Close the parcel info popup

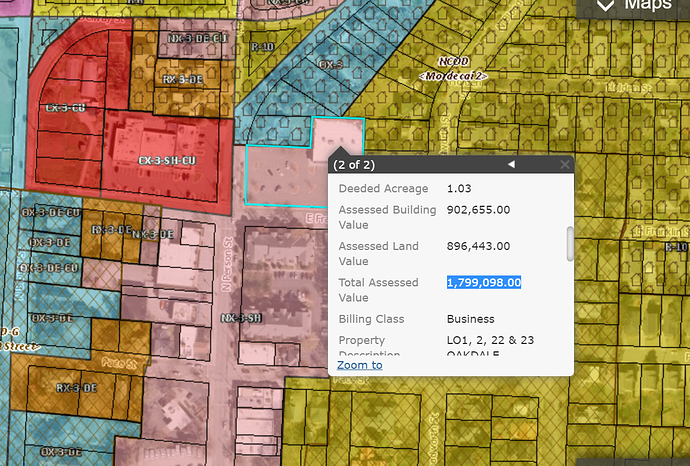point(564,164)
